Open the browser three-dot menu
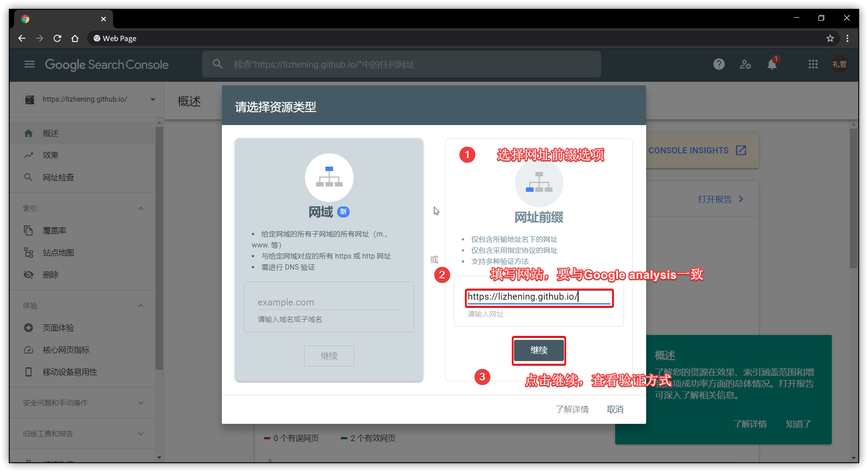The width and height of the screenshot is (868, 472). coord(847,38)
